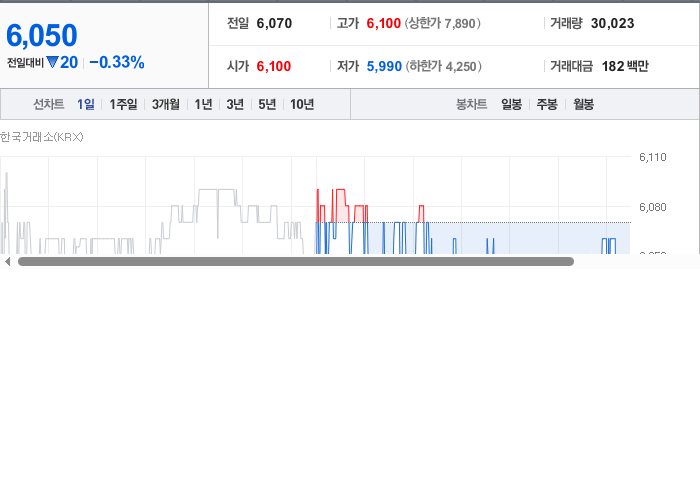The image size is (700, 490).
Task: Click the 거래대금 value 182 백만
Action: pos(625,66)
